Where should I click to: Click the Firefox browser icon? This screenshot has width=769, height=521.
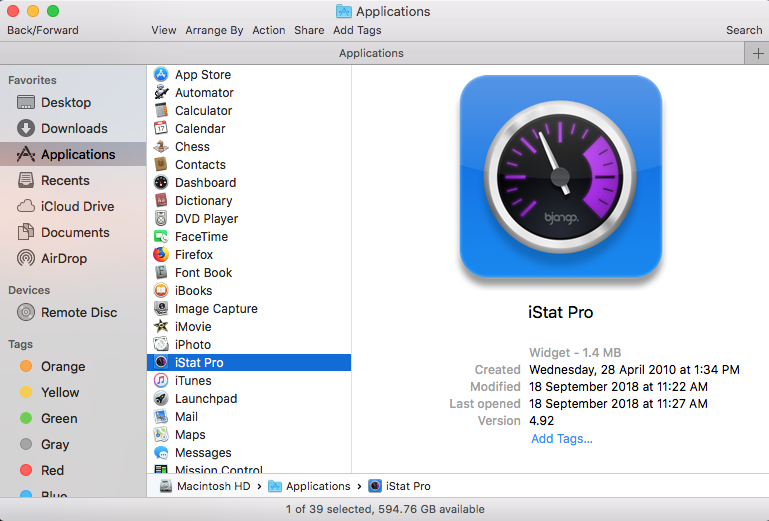(x=161, y=254)
